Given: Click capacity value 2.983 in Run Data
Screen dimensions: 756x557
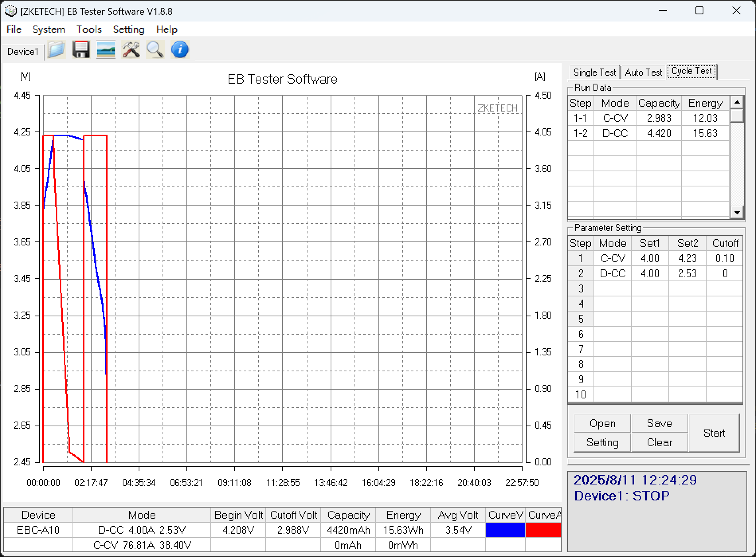Looking at the screenshot, I should click(659, 118).
